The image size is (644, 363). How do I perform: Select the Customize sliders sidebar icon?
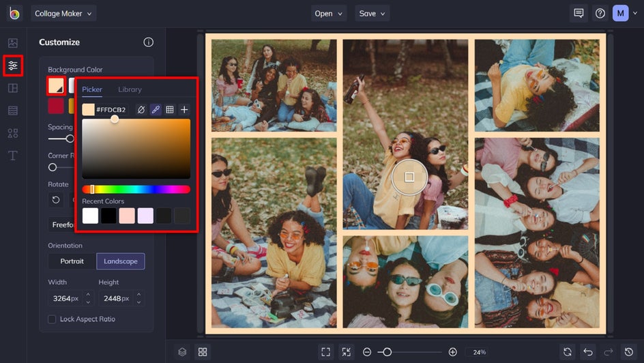click(13, 66)
